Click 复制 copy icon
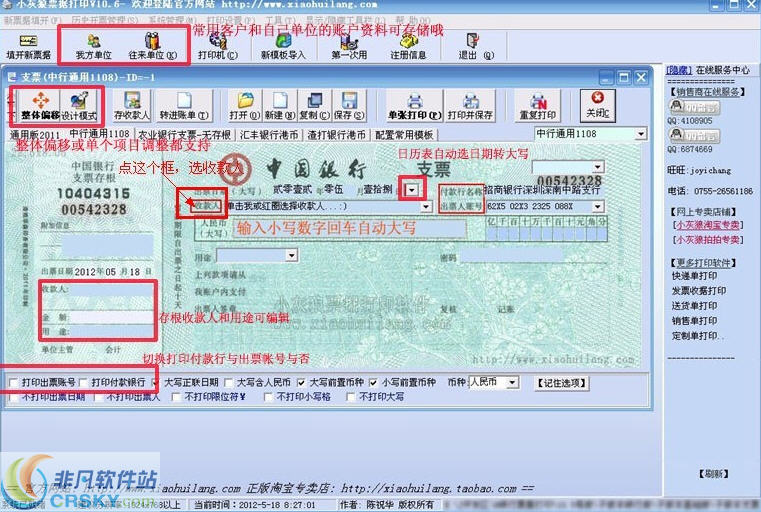This screenshot has width=761, height=512. [314, 105]
